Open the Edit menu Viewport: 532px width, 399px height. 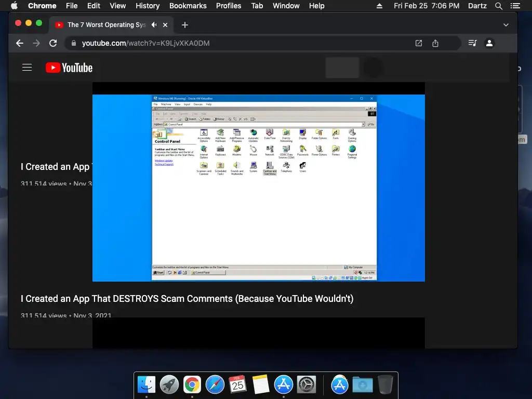[x=94, y=6]
